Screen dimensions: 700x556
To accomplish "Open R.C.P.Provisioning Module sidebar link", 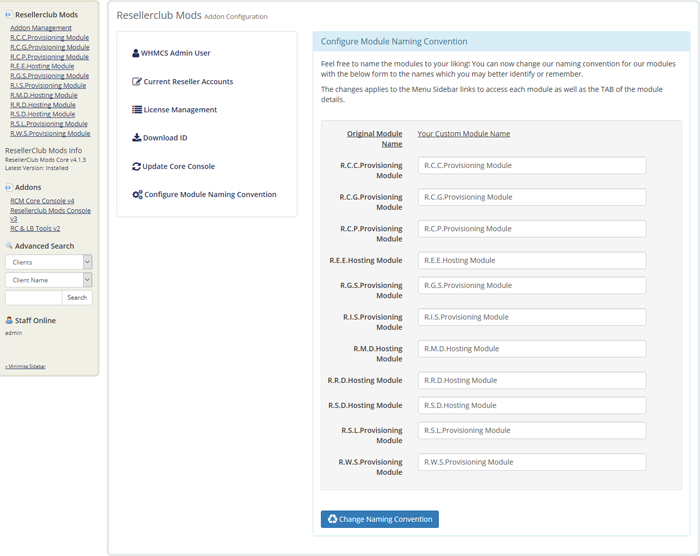I will [50, 57].
